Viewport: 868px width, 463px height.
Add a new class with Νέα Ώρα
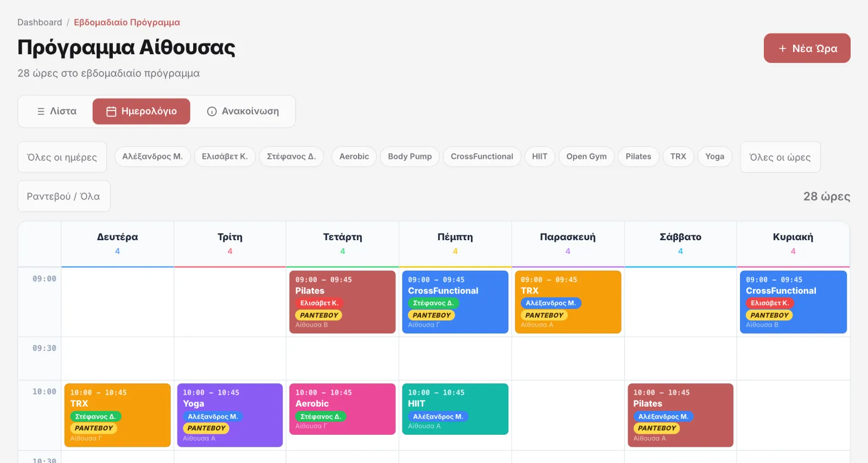tap(807, 48)
